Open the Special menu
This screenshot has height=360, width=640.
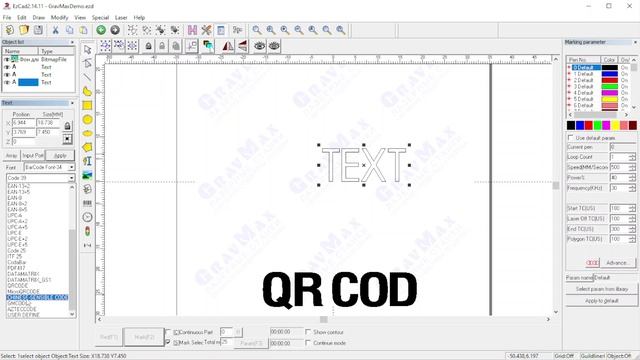click(100, 18)
